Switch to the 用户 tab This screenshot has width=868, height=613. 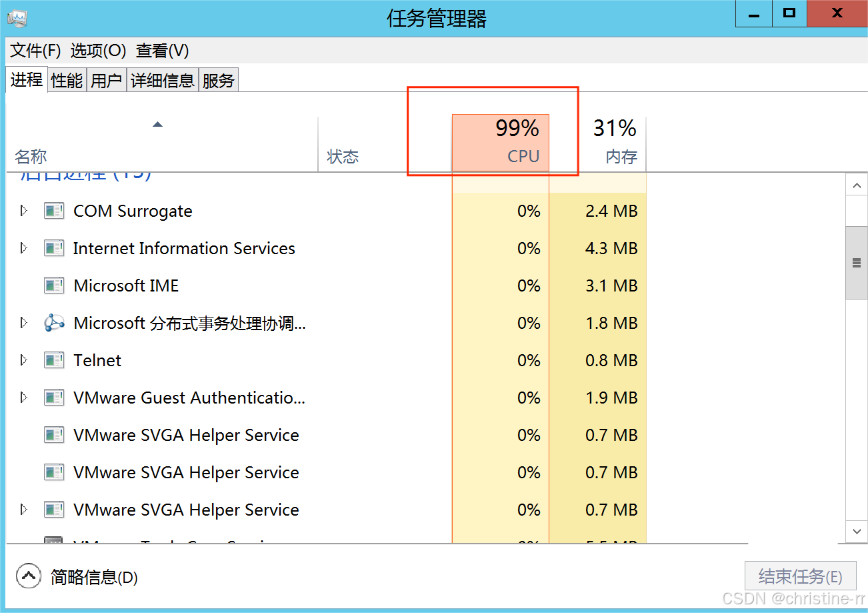tap(107, 81)
